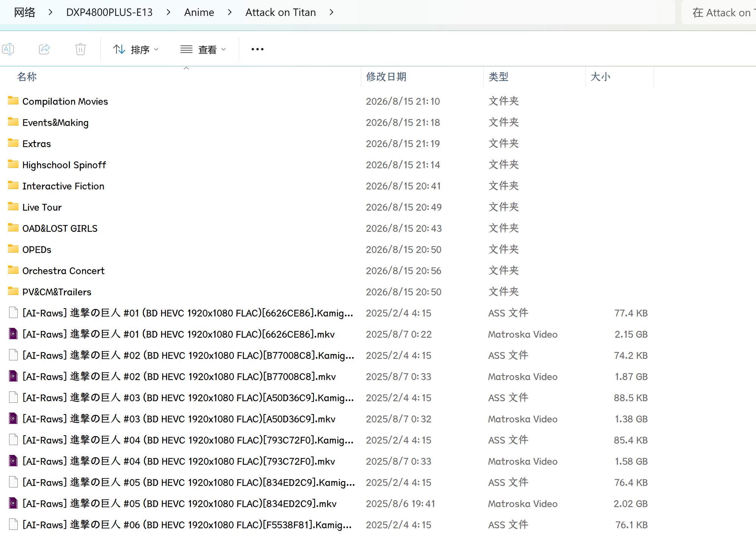
Task: Click the date 2025/8/7 0:22
Action: tap(399, 334)
